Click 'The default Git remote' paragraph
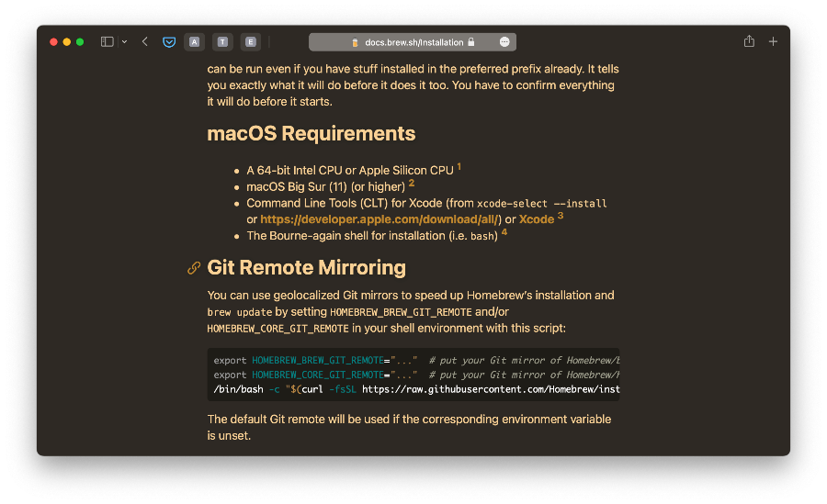Image resolution: width=827 pixels, height=504 pixels. (x=409, y=427)
